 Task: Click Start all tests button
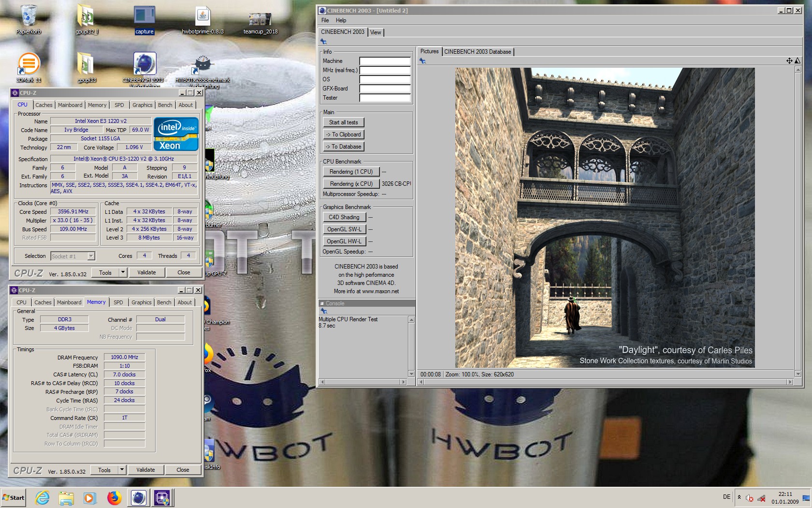344,122
